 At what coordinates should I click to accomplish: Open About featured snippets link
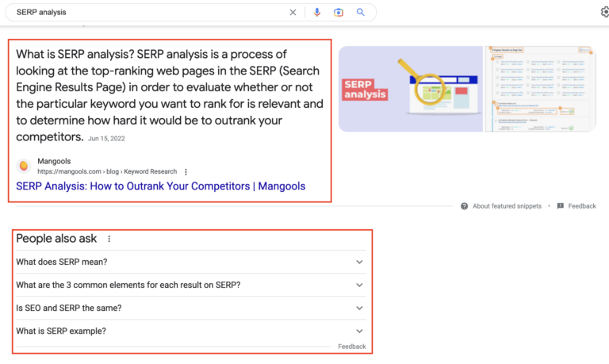507,206
